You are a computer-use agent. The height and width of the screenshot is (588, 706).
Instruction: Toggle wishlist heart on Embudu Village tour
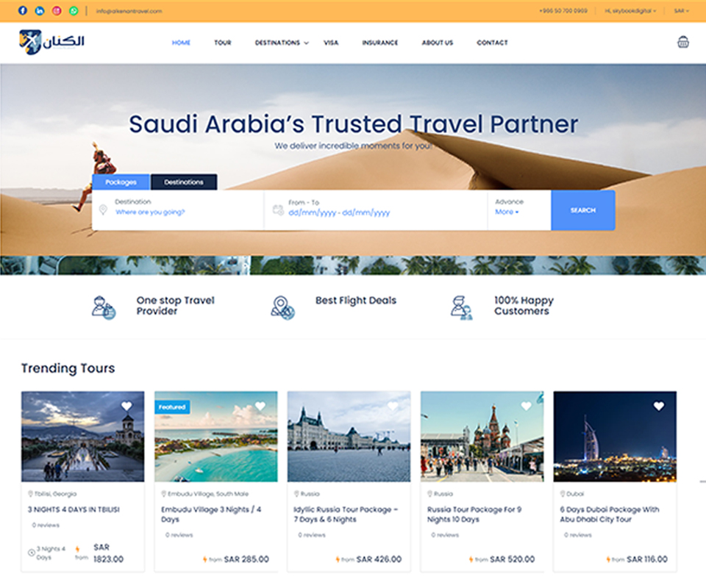(260, 406)
